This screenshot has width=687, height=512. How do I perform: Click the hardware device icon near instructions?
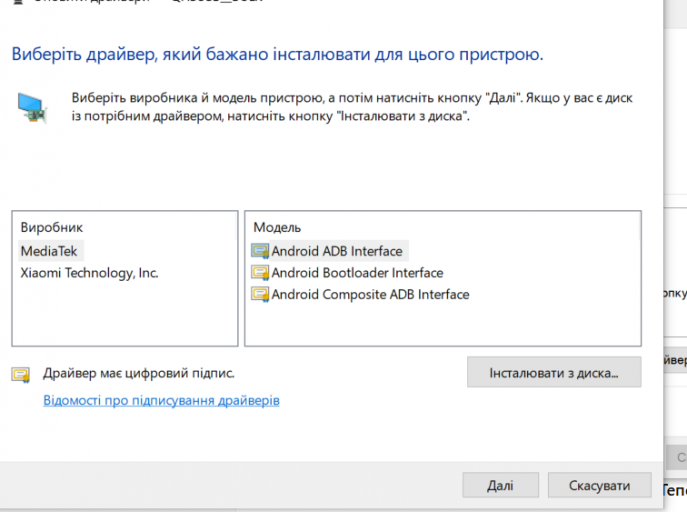click(32, 108)
